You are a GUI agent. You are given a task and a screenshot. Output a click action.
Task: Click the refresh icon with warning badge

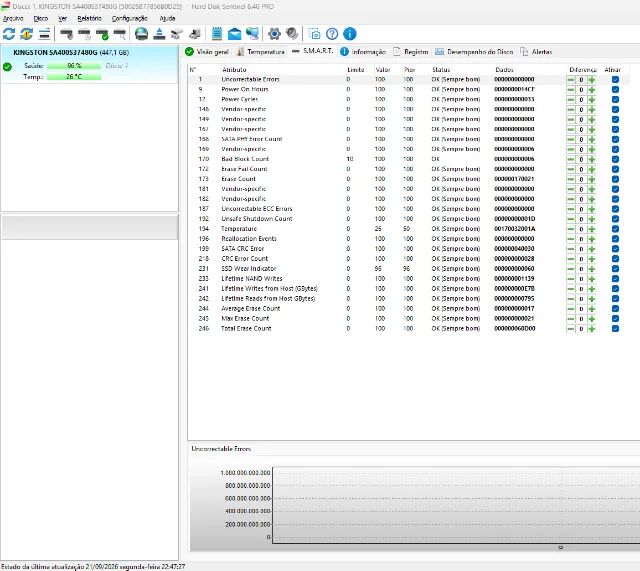coord(27,34)
